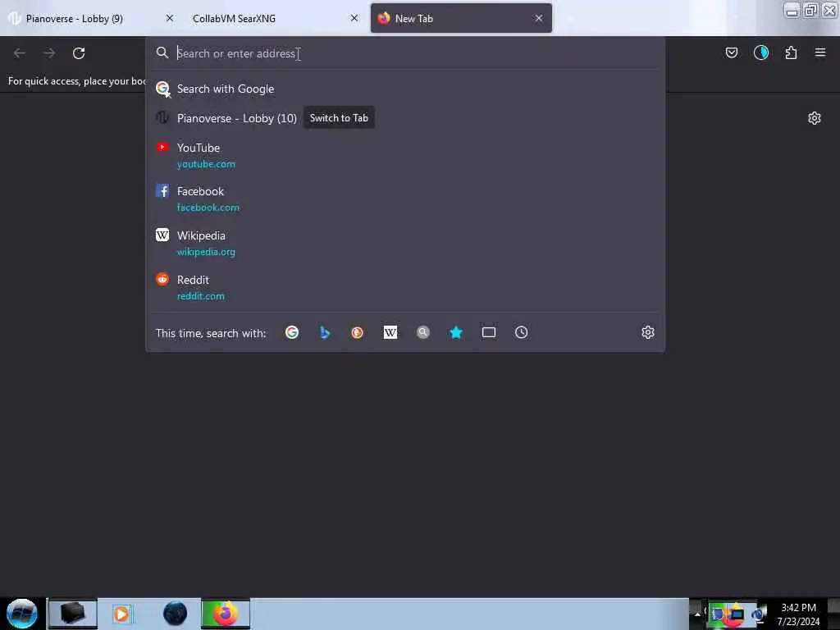Open the Facebook suggestion
This screenshot has height=630, width=840.
click(x=405, y=199)
